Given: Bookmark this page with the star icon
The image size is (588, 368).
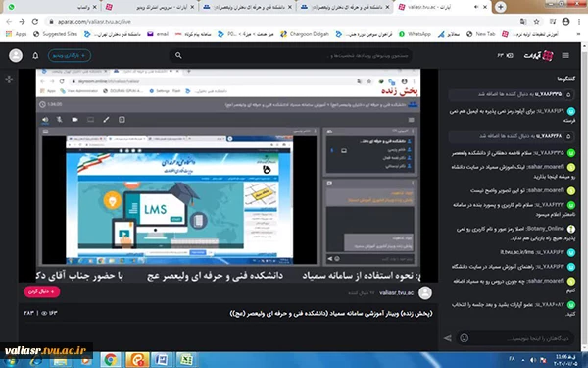Looking at the screenshot, I should [537, 22].
